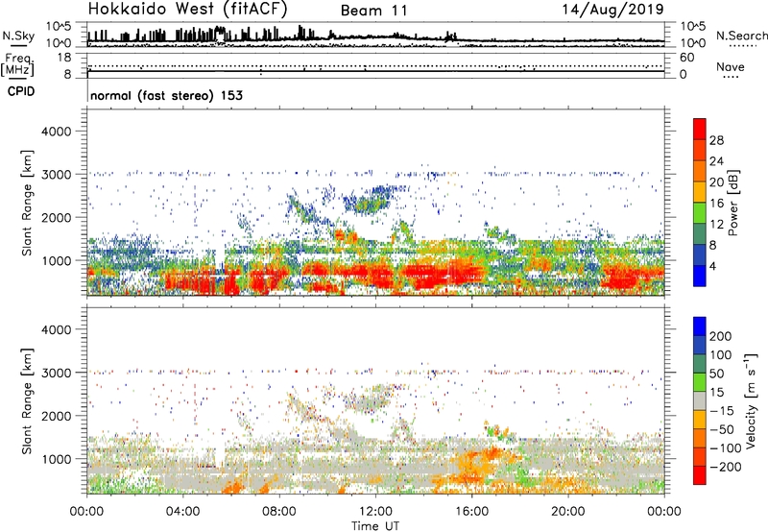Click the power panel 'Slant Range [km]' label
The width and height of the screenshot is (768, 532).
pos(27,203)
